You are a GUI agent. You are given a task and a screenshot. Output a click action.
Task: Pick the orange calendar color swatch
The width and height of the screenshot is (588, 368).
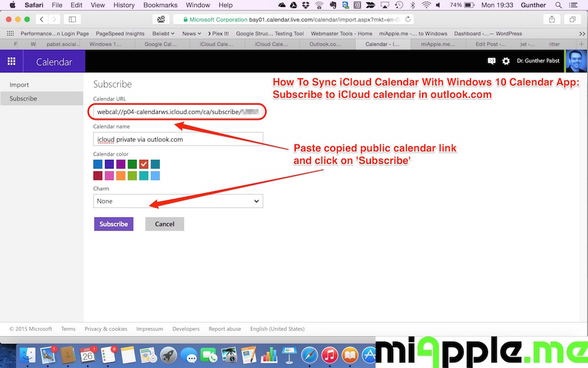(x=121, y=176)
